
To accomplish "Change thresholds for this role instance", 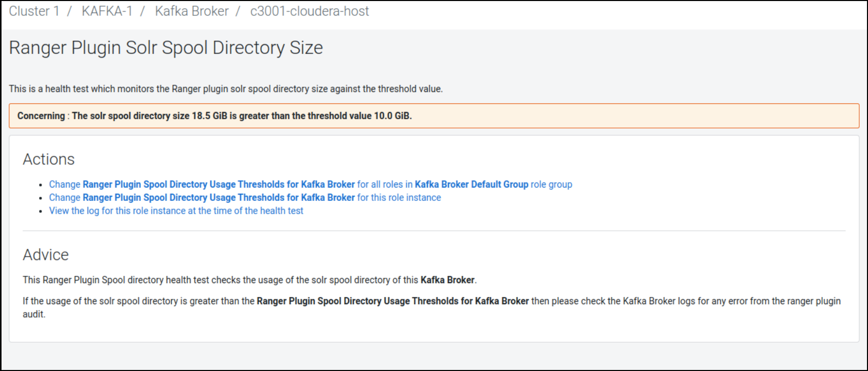I will click(x=245, y=198).
